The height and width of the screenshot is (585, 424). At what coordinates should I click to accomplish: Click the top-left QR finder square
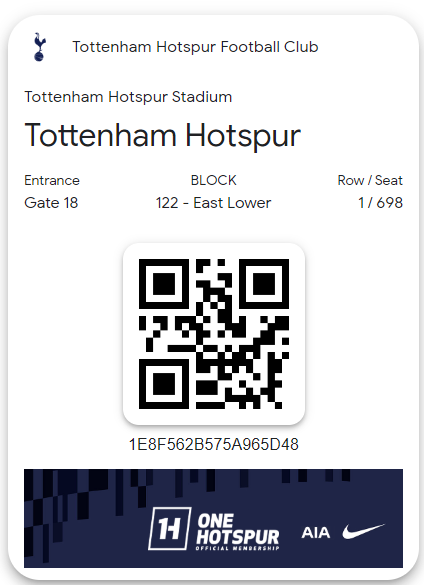click(x=164, y=284)
